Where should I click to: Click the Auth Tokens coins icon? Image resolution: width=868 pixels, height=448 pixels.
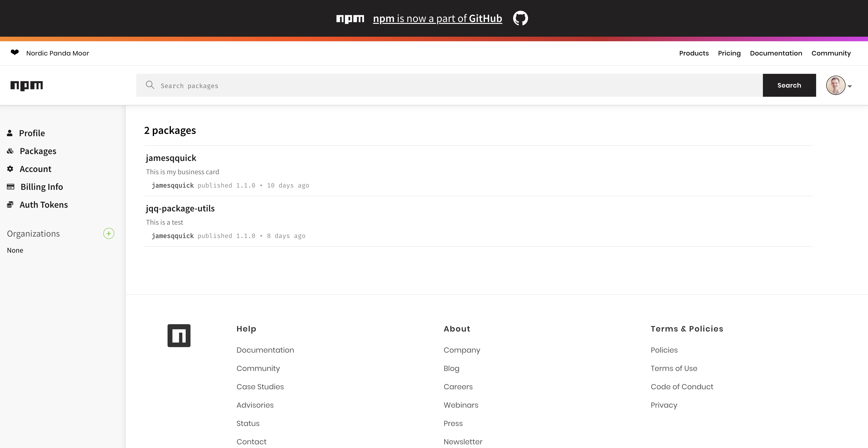[x=10, y=204]
